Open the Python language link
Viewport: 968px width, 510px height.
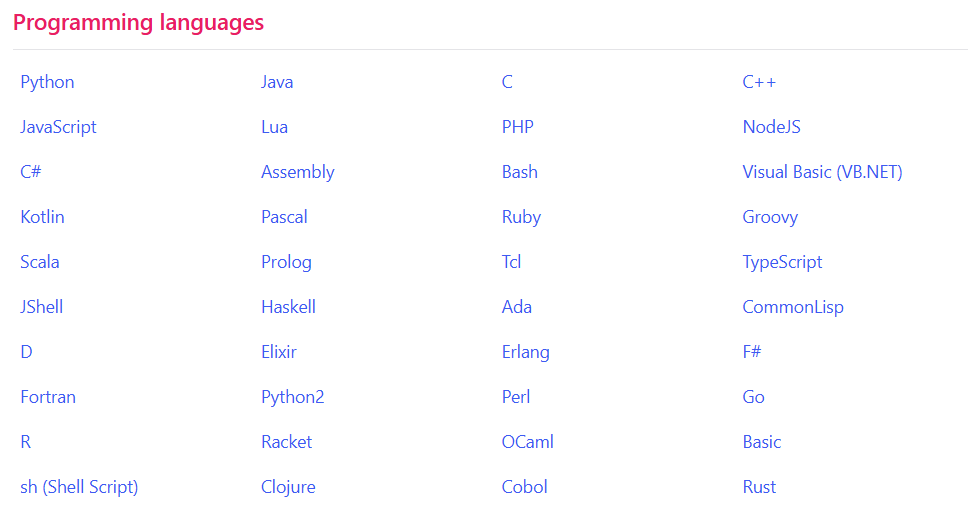[x=47, y=82]
